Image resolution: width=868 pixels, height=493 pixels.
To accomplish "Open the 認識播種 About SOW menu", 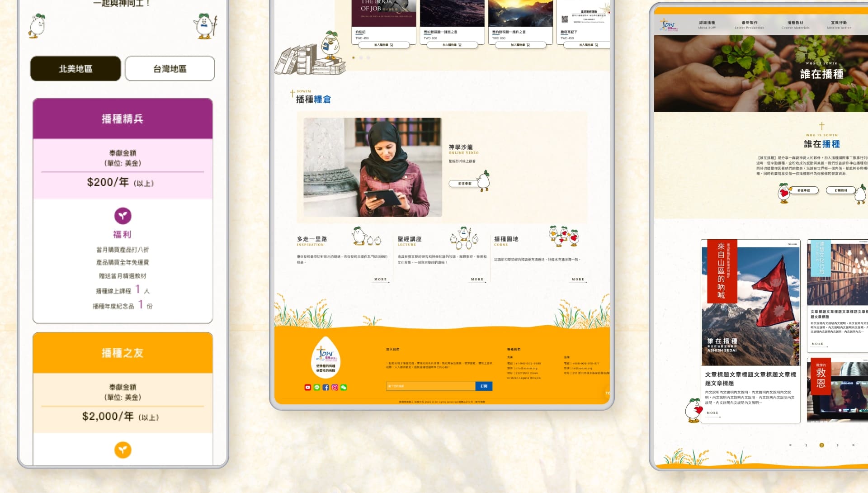I will pos(707,25).
